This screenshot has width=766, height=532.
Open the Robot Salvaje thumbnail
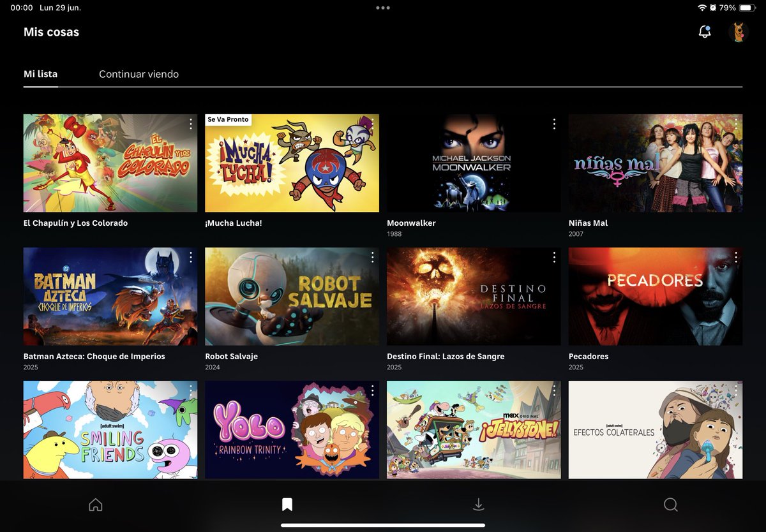292,297
